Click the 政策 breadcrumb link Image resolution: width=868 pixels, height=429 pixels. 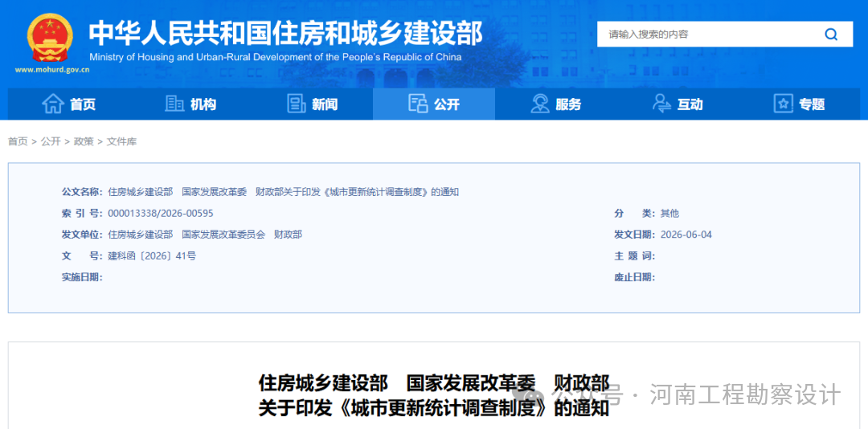tap(84, 141)
